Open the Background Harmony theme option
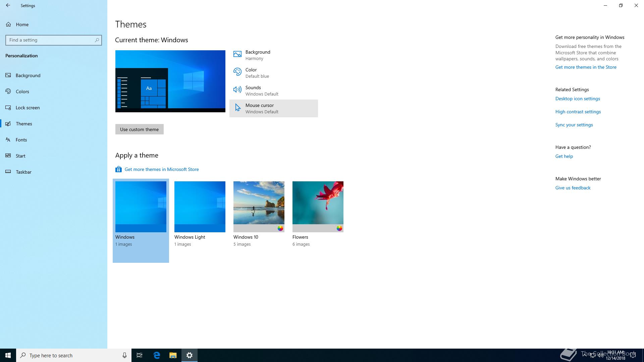 [x=274, y=55]
